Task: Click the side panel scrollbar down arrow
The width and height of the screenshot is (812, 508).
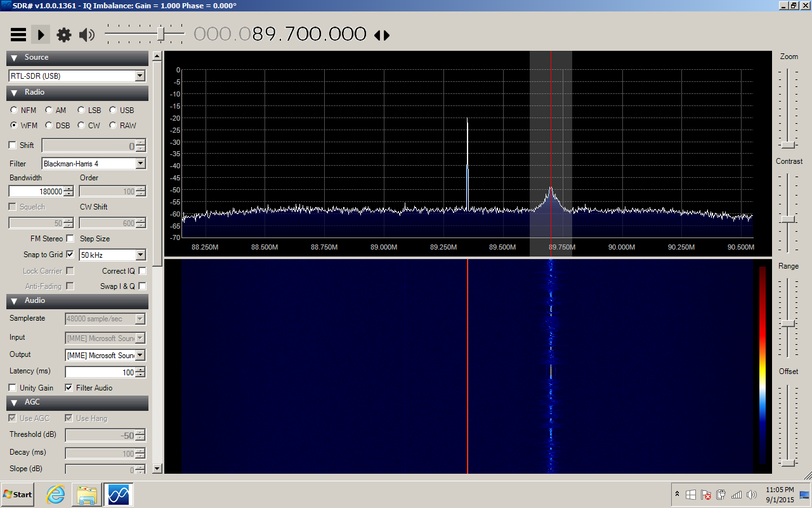Action: coord(157,469)
